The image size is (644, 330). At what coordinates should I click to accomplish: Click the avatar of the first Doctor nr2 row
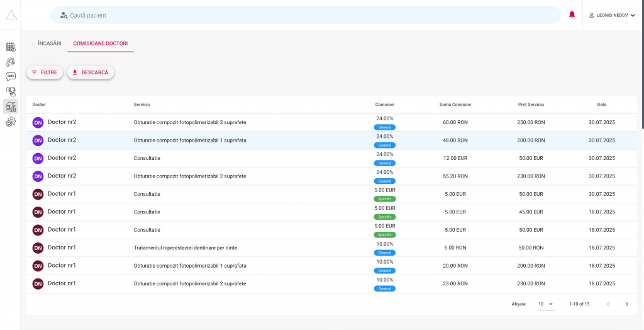point(38,122)
